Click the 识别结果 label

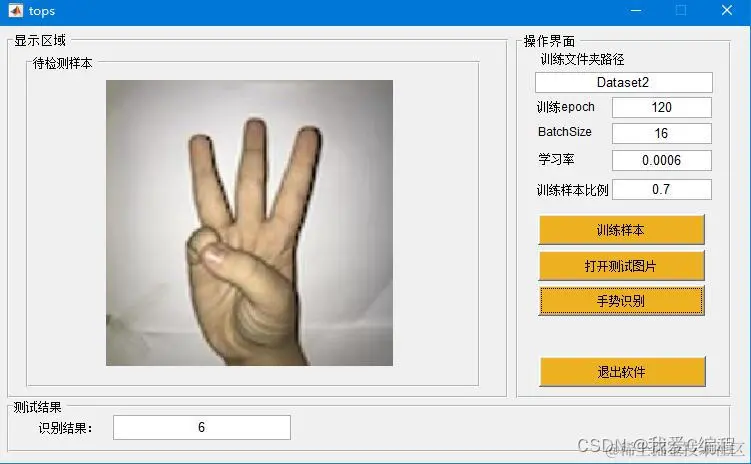click(65, 428)
